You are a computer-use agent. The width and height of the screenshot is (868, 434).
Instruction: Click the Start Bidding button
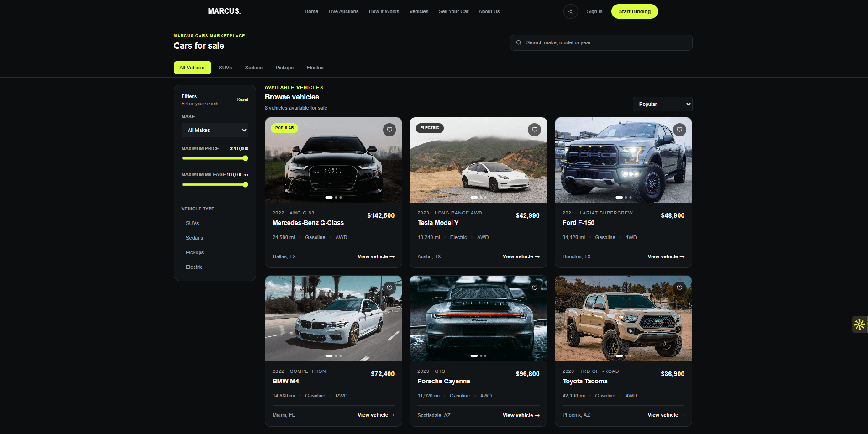tap(635, 11)
